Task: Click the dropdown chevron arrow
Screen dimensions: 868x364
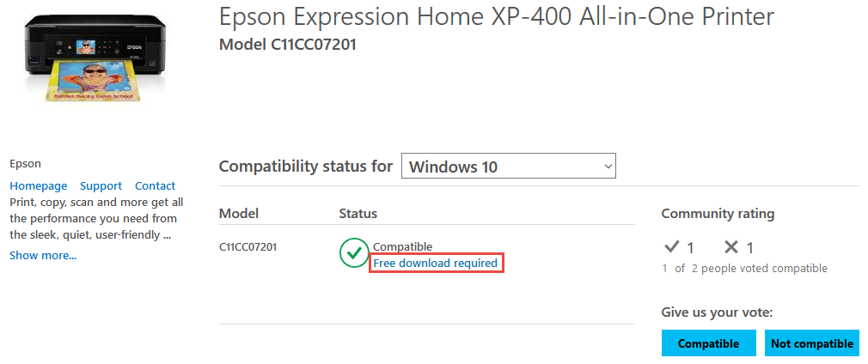Action: click(x=608, y=166)
